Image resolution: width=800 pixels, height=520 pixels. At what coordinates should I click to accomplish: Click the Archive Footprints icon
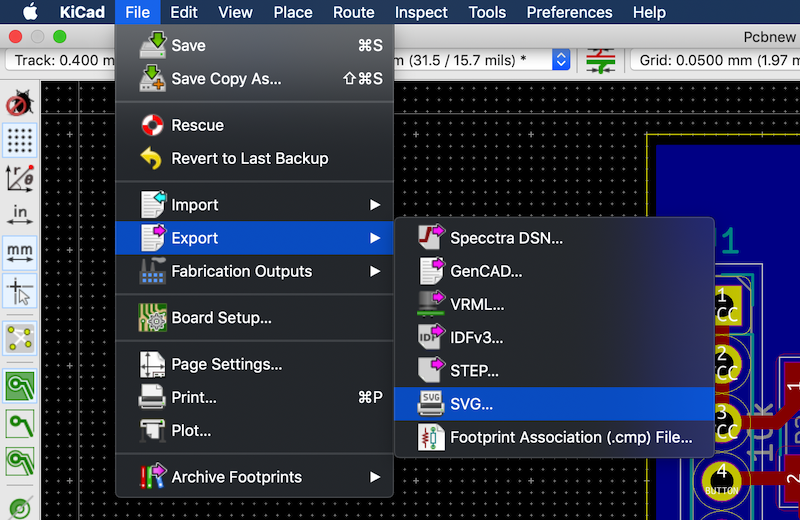[153, 477]
